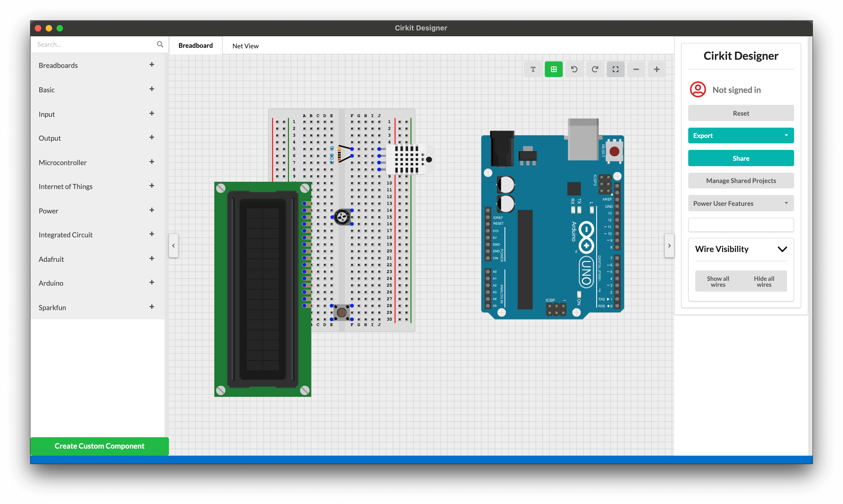Click the red user account icon
This screenshot has width=843, height=504.
click(x=698, y=90)
